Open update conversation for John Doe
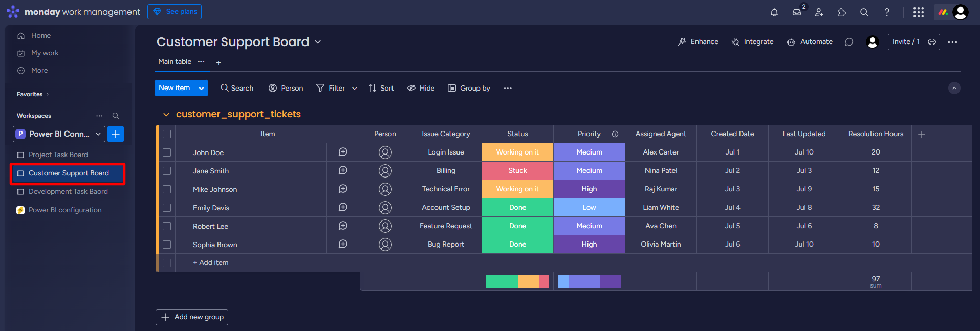Screen dimensions: 980x331 click(x=343, y=152)
